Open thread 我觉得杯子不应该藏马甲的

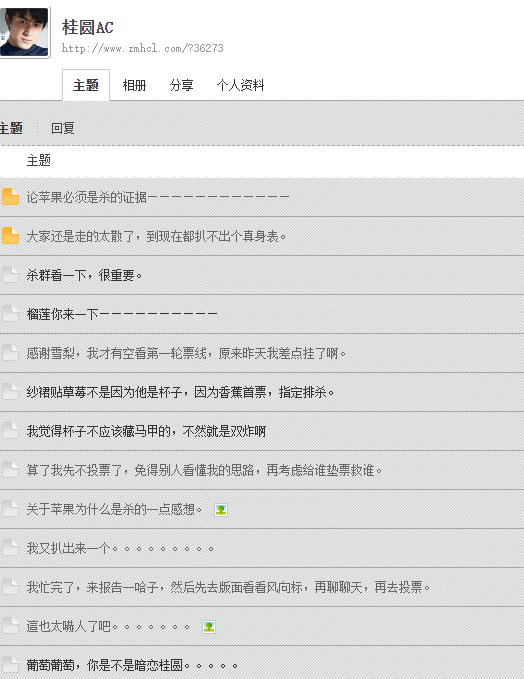146,431
